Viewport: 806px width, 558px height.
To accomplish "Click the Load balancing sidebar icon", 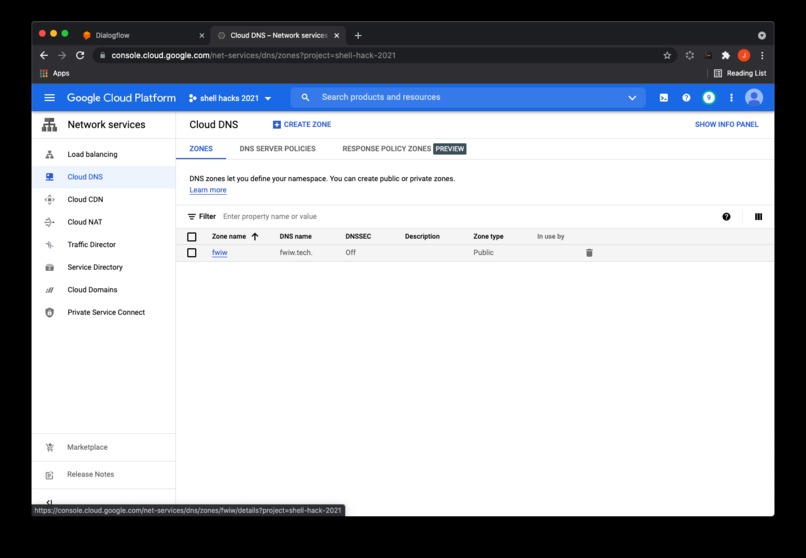I will point(49,154).
